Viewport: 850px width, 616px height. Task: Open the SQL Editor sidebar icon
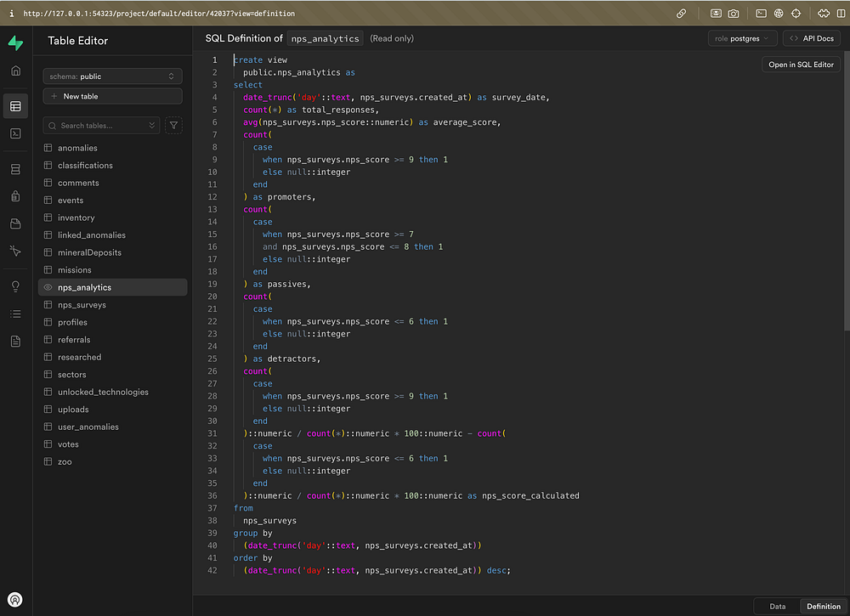pyautogui.click(x=15, y=133)
